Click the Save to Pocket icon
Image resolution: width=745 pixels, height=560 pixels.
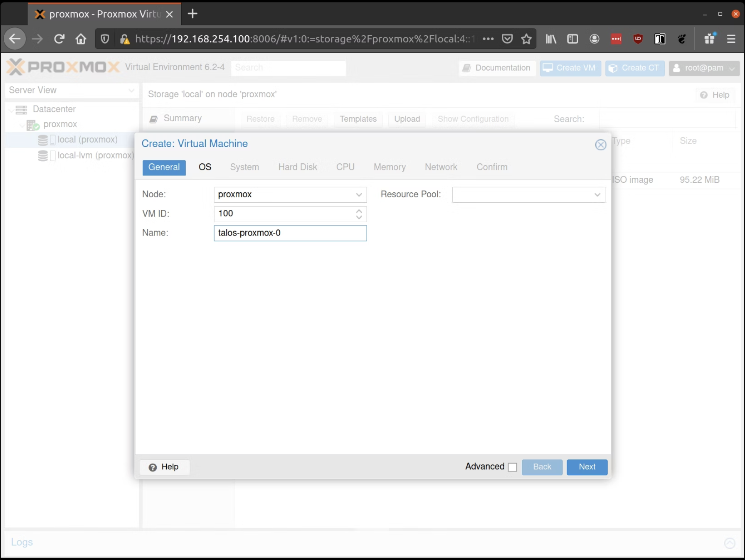[x=507, y=39]
